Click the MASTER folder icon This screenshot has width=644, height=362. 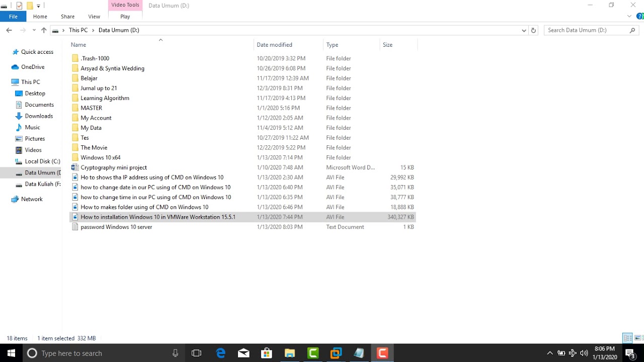(75, 108)
